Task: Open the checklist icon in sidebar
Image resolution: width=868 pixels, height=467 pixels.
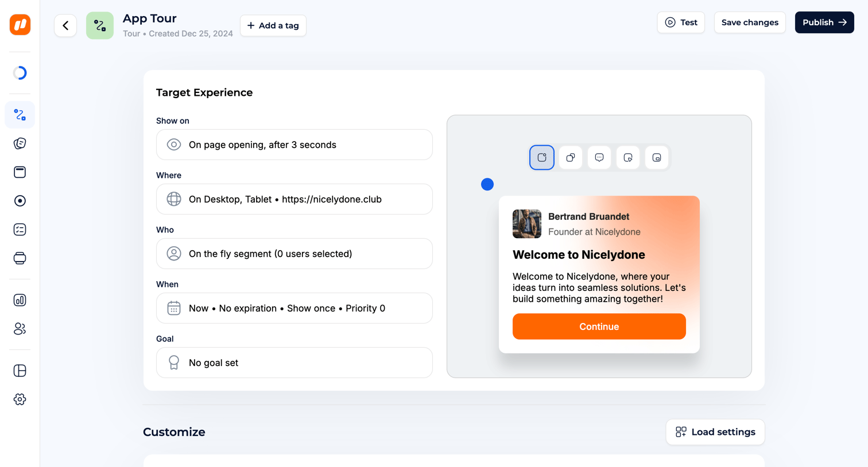Action: click(x=20, y=229)
